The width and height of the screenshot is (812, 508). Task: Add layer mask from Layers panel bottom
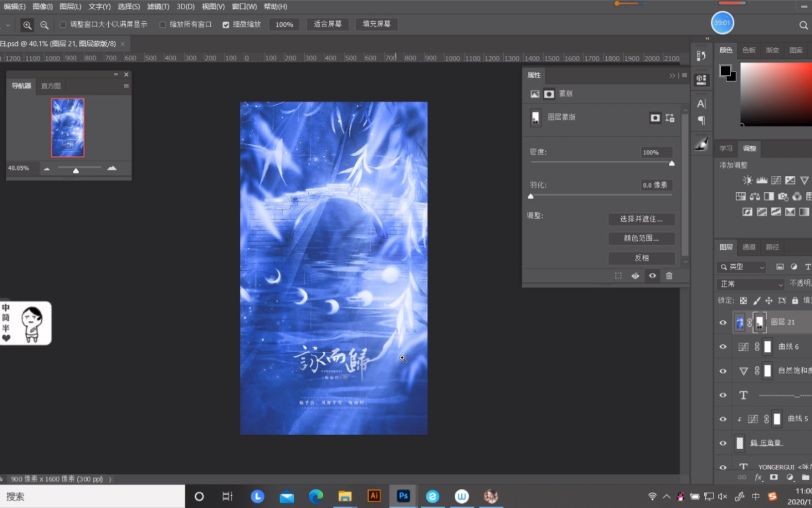(x=774, y=478)
